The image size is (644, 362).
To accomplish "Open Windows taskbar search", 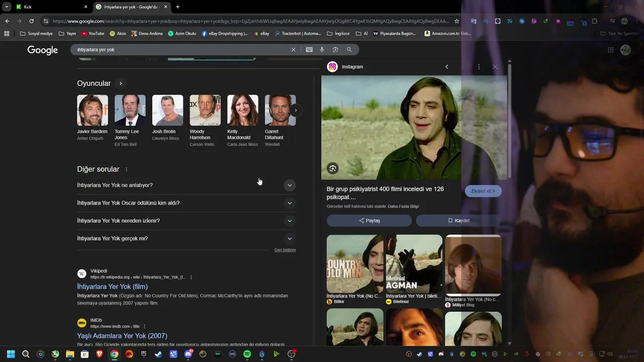I will (26, 354).
